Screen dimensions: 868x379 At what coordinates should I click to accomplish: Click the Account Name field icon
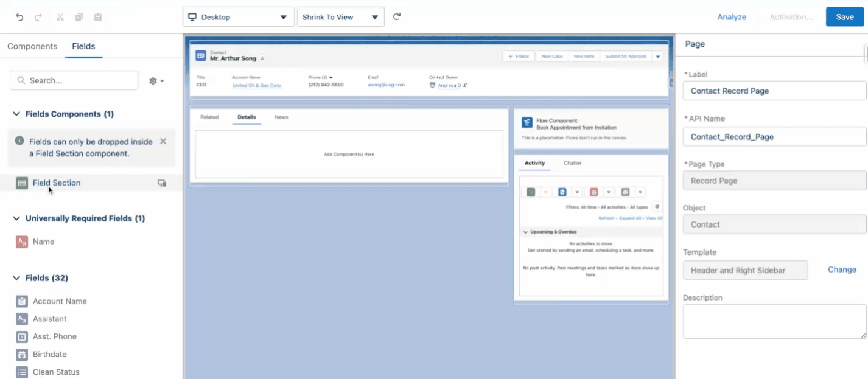pos(22,301)
